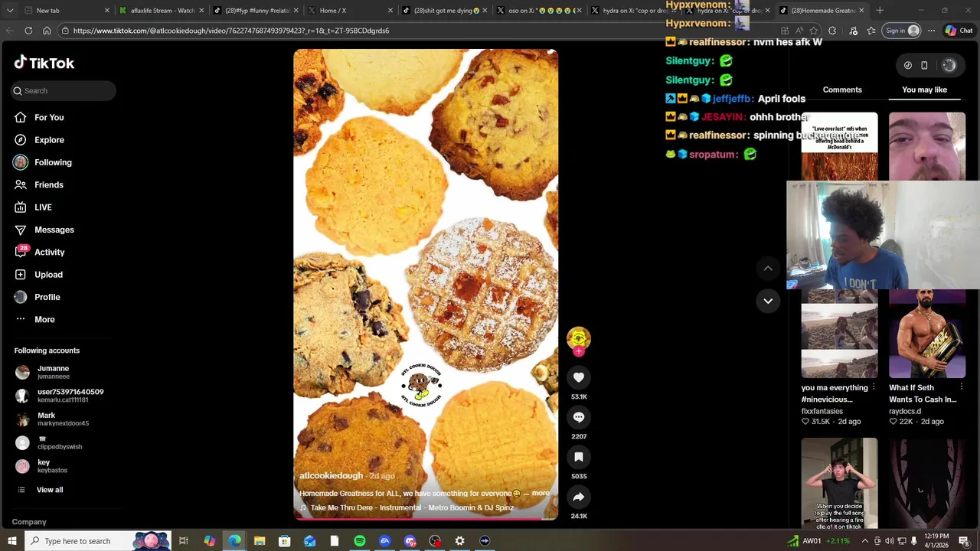This screenshot has width=980, height=551.
Task: Open Company footer section
Action: (29, 522)
